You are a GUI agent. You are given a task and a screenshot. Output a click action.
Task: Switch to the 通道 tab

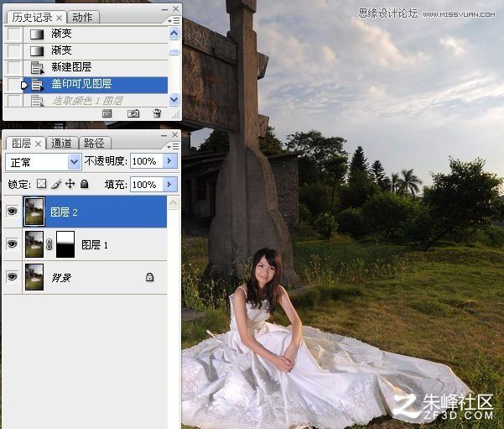61,144
